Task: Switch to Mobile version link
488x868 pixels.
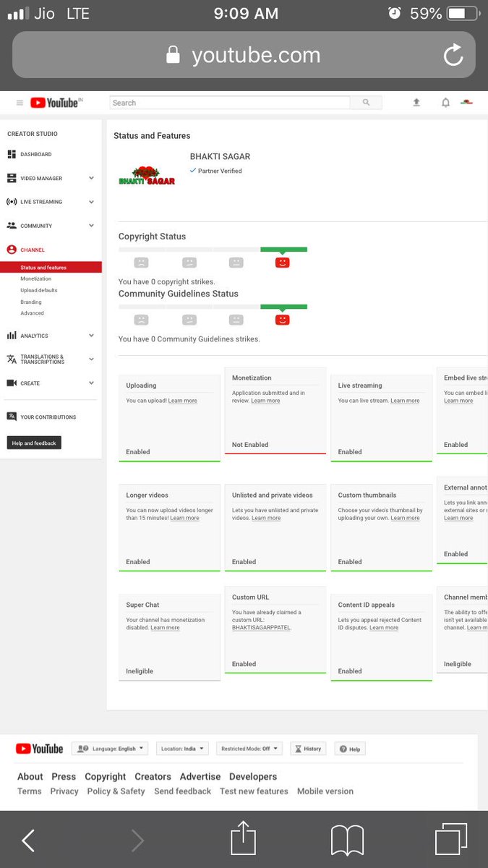Action: click(325, 791)
